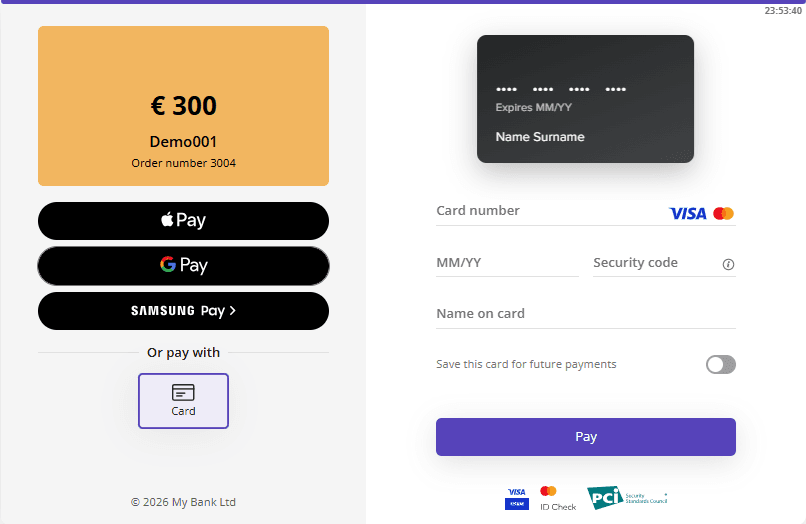This screenshot has height=524, width=806.
Task: Click the PCI Security Standards logo
Action: click(x=626, y=497)
